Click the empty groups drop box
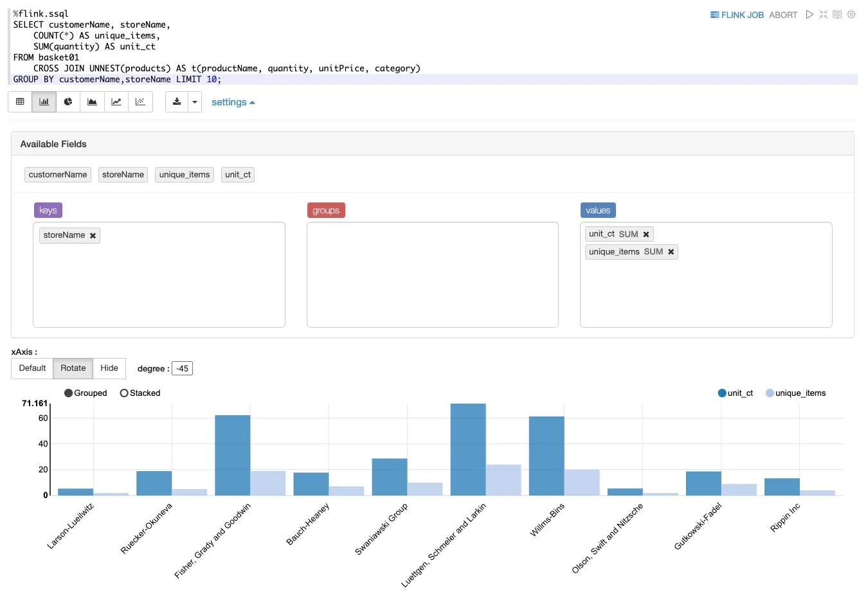The image size is (868, 599). pyautogui.click(x=433, y=275)
